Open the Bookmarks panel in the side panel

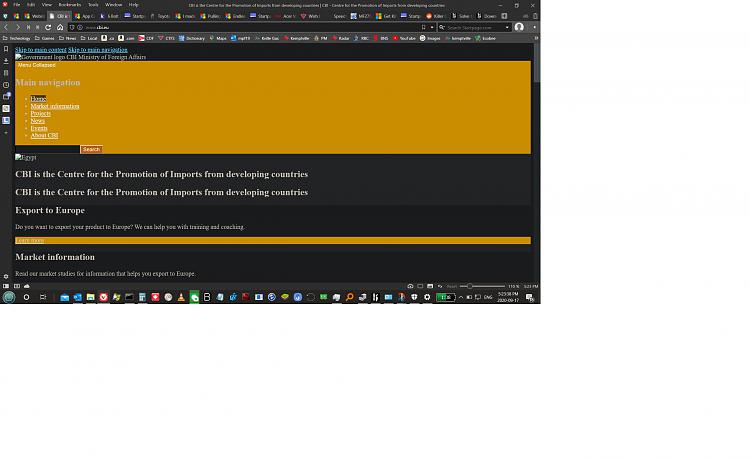pos(6,49)
